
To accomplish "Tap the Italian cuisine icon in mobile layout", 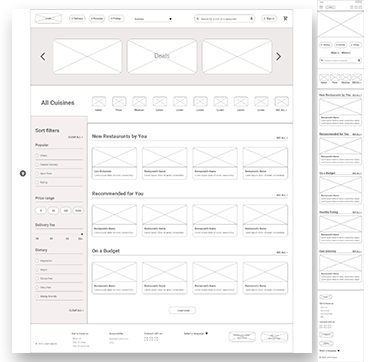I will (324, 77).
